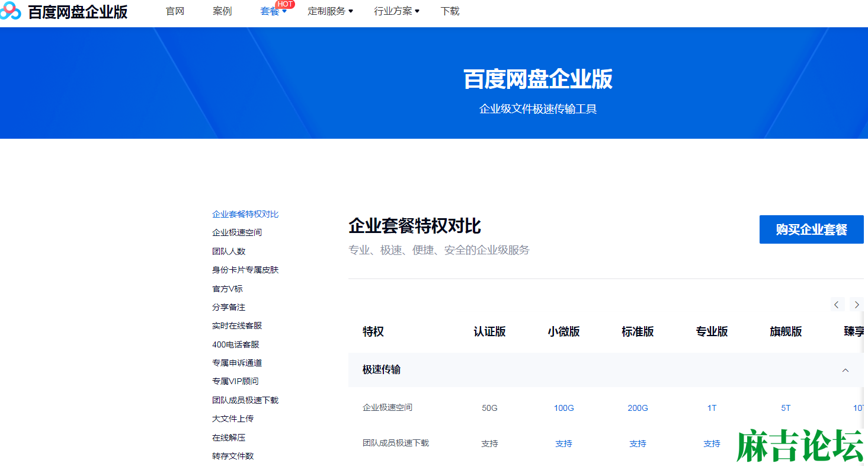The width and height of the screenshot is (868, 466).
Task: Show next plan columns with right arrow
Action: (857, 305)
